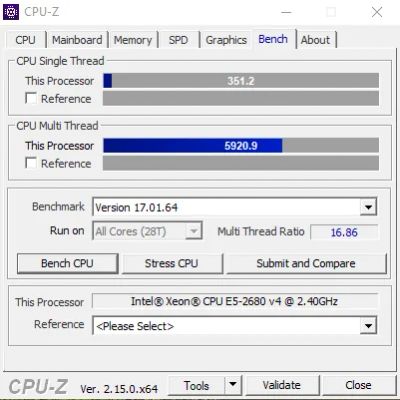Image resolution: width=400 pixels, height=400 pixels.
Task: Click the Tools button
Action: (x=196, y=385)
